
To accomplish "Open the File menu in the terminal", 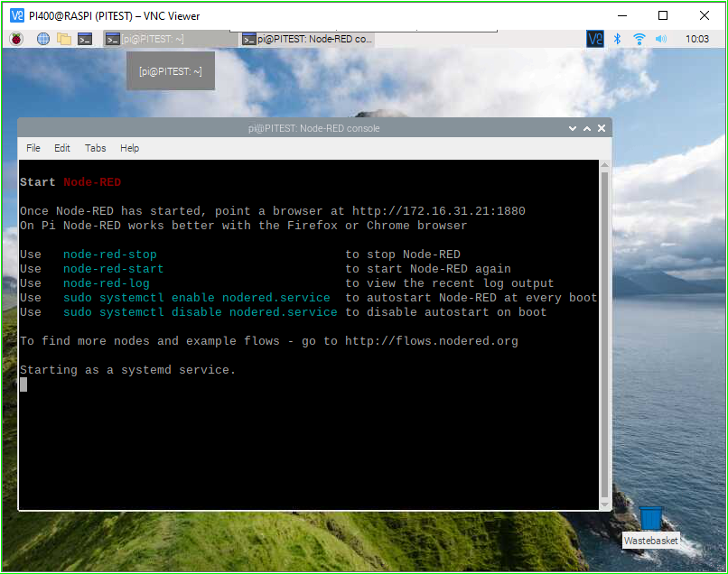I will [33, 148].
